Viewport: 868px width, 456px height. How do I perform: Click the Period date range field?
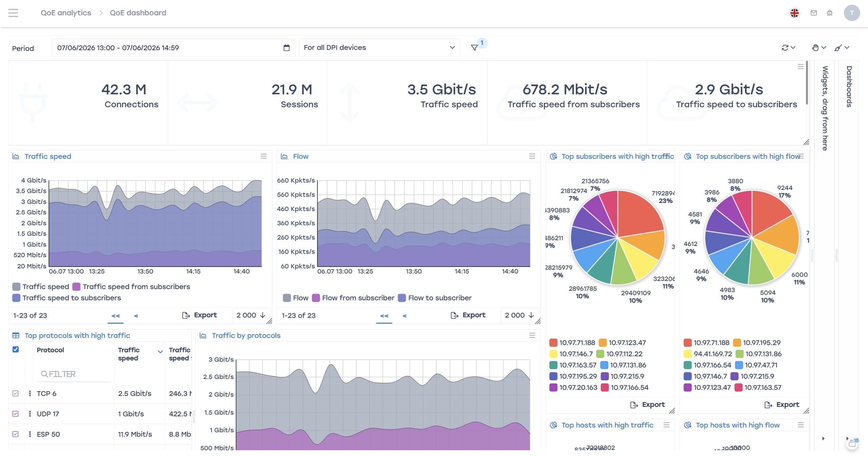pyautogui.click(x=173, y=48)
